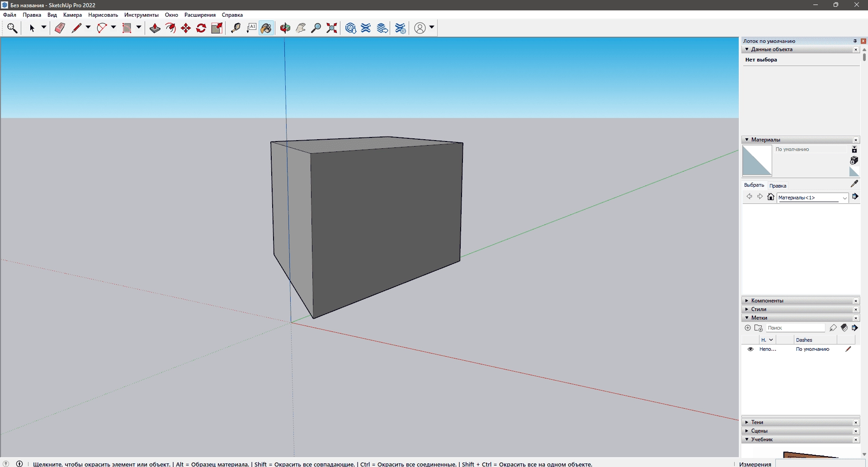Activate the Rotate tool
This screenshot has width=868, height=467.
point(201,28)
